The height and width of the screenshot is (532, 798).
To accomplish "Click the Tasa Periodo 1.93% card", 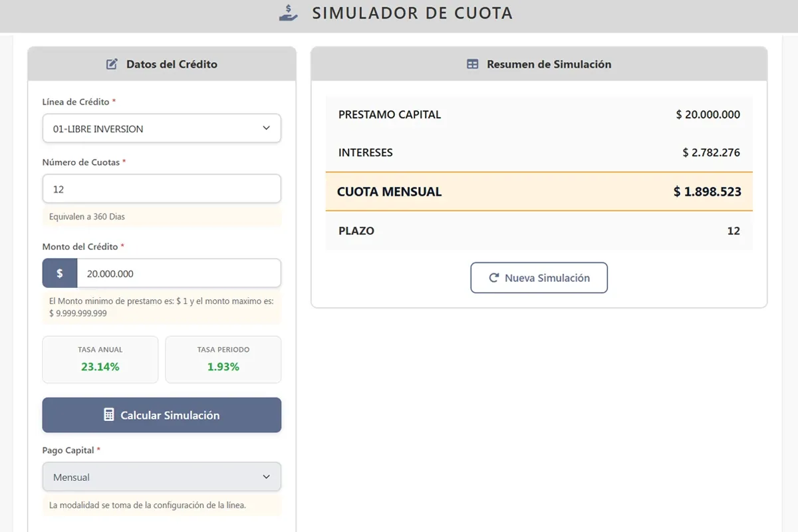I will point(223,359).
